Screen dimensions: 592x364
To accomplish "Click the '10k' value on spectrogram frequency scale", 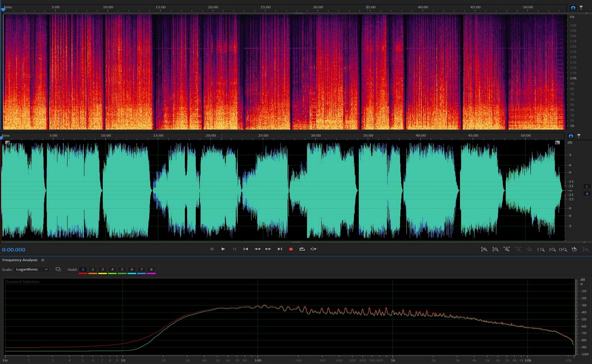I will coord(573,78).
